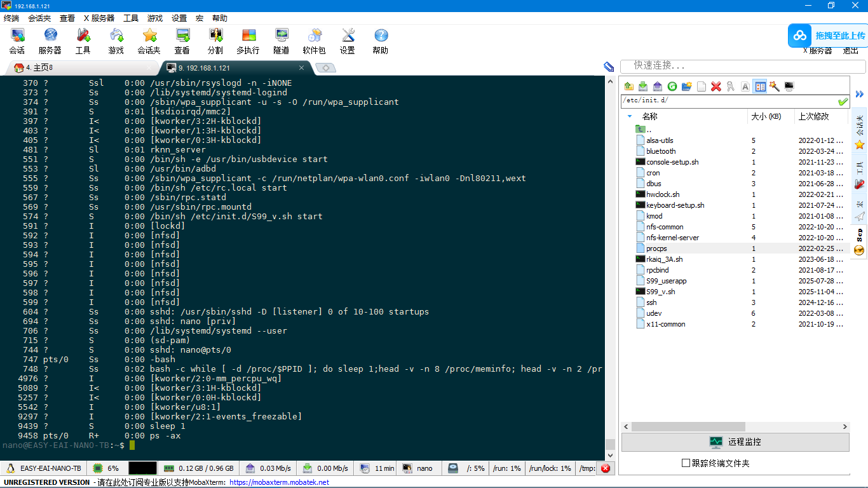Viewport: 868px width, 488px height.
Task: Confirm the path with the green checkmark
Action: (x=843, y=102)
